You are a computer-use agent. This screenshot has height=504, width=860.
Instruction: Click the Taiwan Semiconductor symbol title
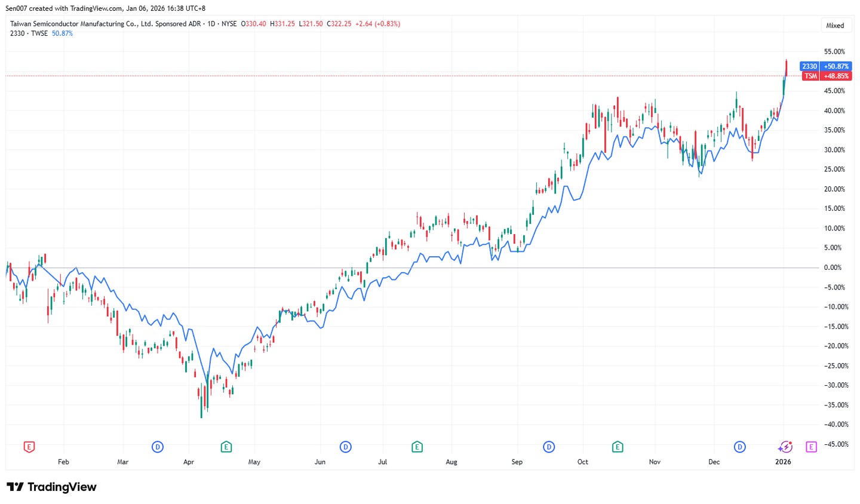tap(105, 24)
